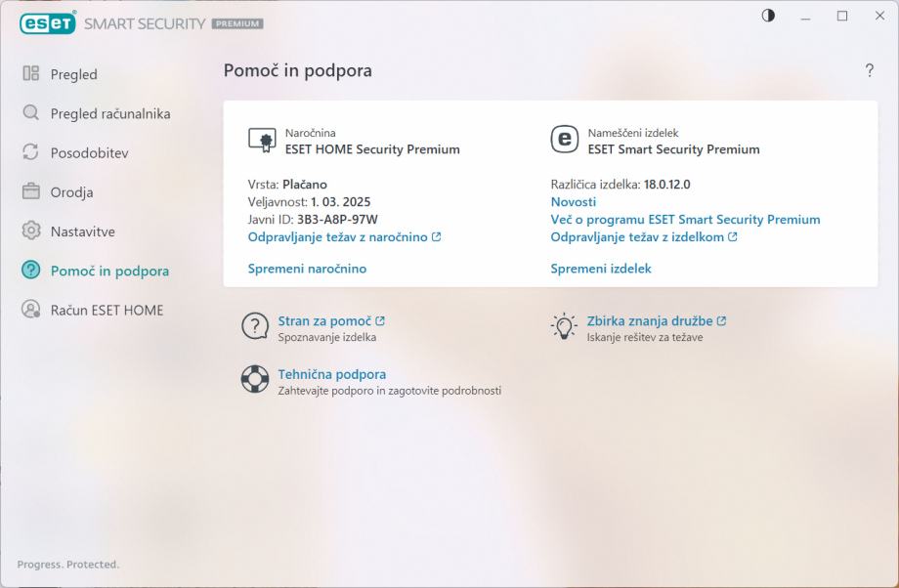Click the Spremeni izdelek link
899x588 pixels.
point(600,269)
